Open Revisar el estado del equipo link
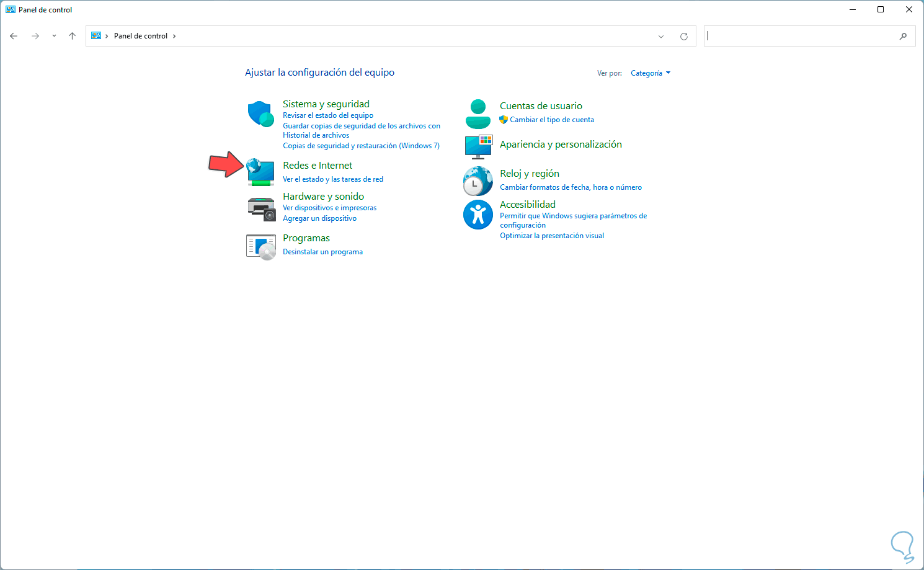The height and width of the screenshot is (570, 924). click(328, 115)
